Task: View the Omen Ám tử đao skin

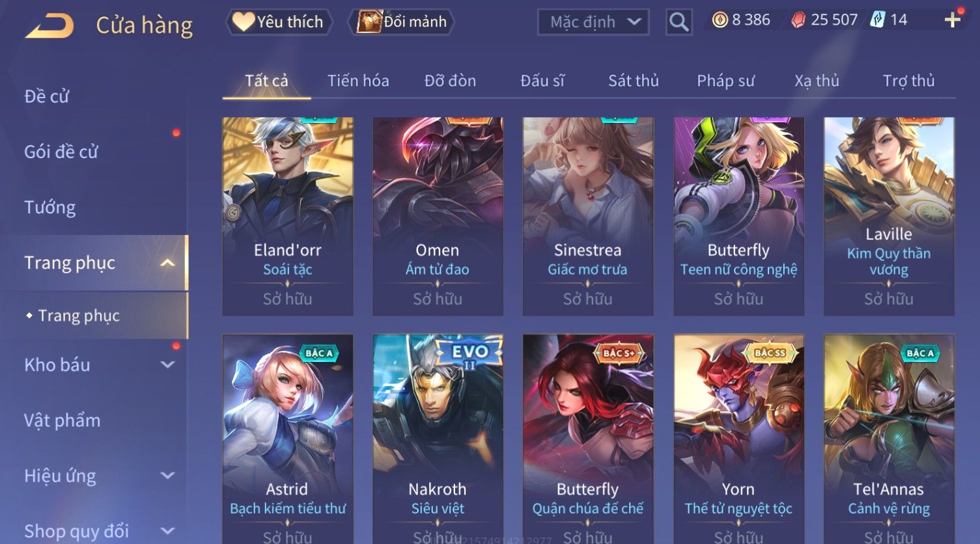Action: coord(438,216)
